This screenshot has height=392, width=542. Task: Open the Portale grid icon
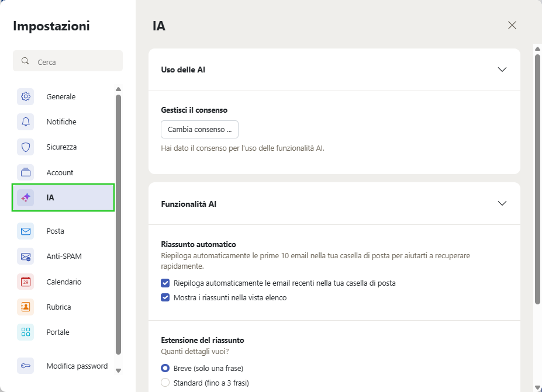tap(25, 332)
